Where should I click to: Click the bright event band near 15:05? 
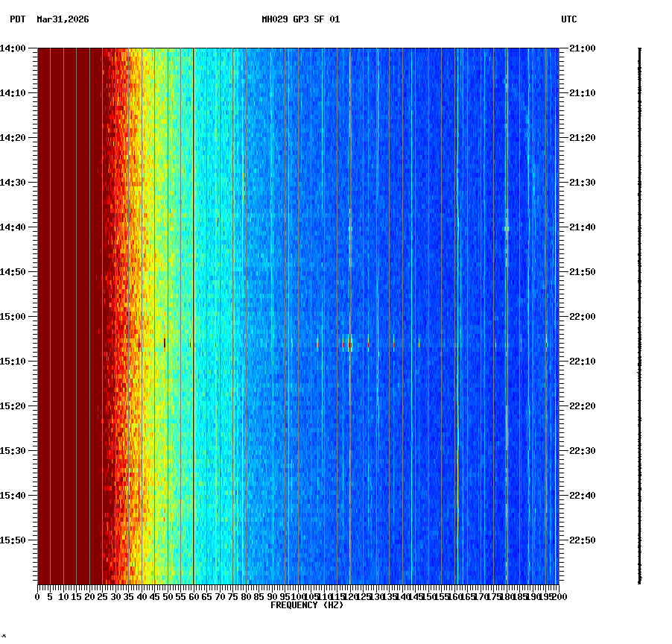click(x=350, y=344)
